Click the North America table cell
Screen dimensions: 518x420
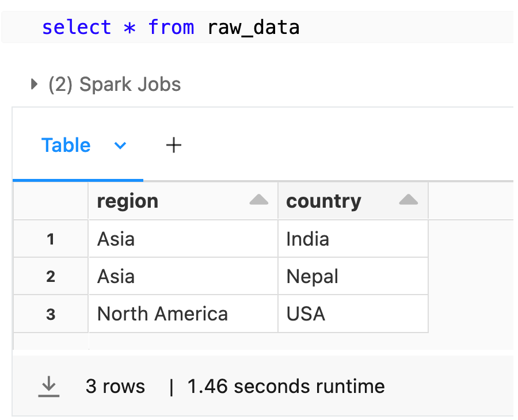pyautogui.click(x=161, y=314)
